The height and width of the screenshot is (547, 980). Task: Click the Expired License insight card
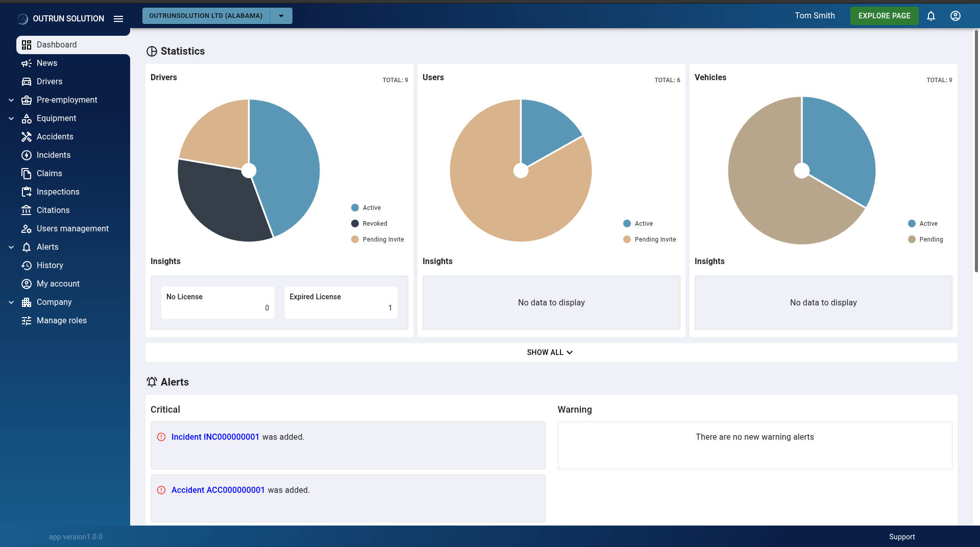pos(340,302)
